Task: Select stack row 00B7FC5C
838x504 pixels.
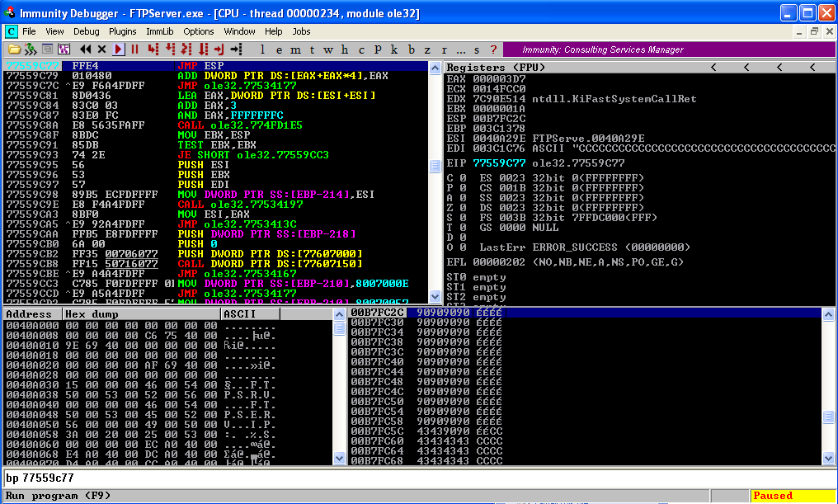Action: [x=585, y=431]
